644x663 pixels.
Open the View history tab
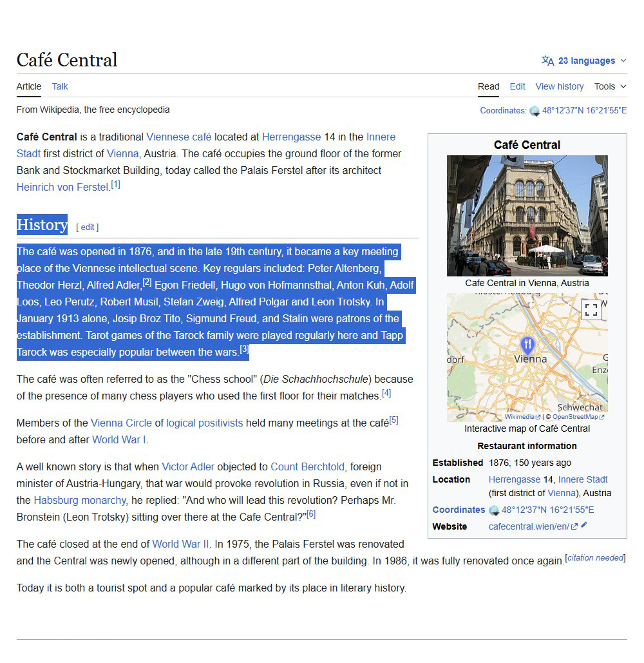pyautogui.click(x=560, y=86)
